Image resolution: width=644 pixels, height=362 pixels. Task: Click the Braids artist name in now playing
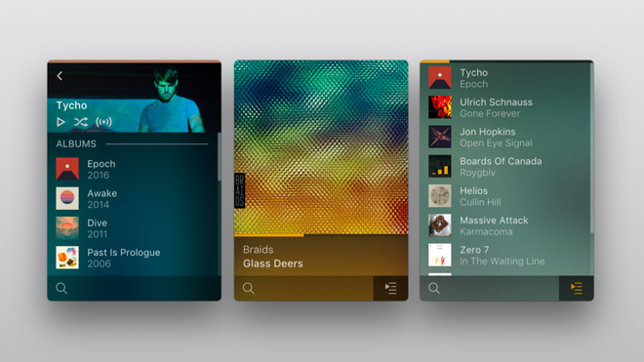258,250
